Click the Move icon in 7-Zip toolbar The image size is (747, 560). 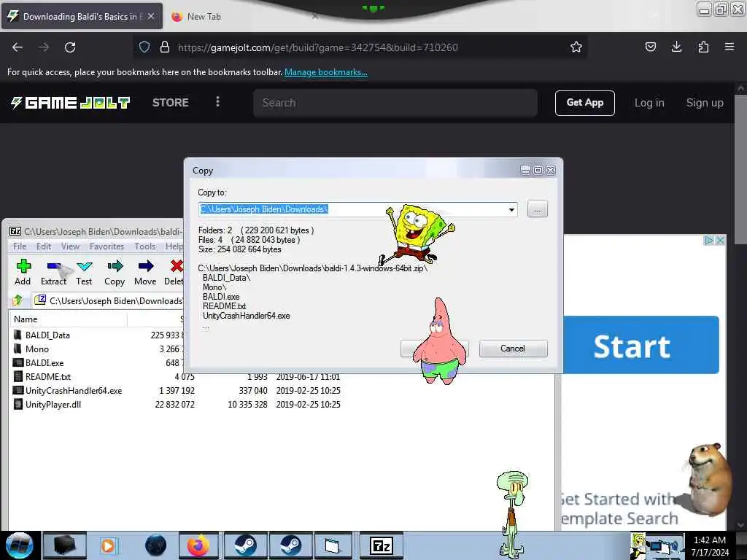tap(145, 265)
